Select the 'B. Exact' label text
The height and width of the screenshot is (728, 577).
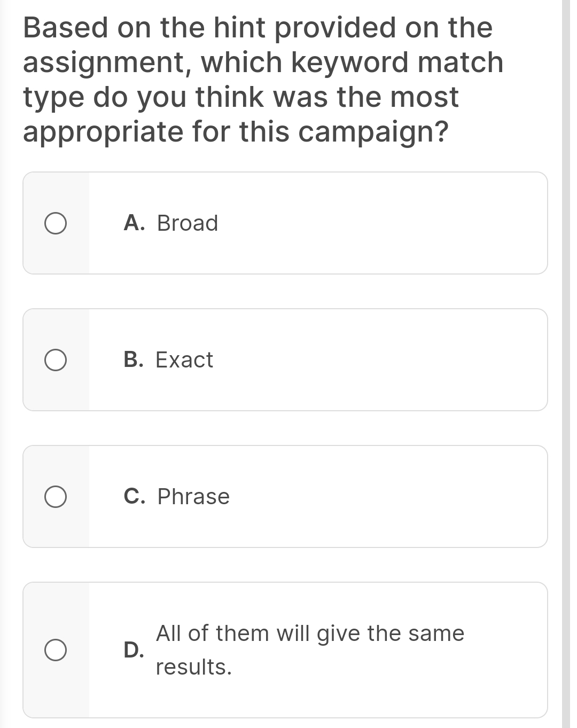click(168, 360)
